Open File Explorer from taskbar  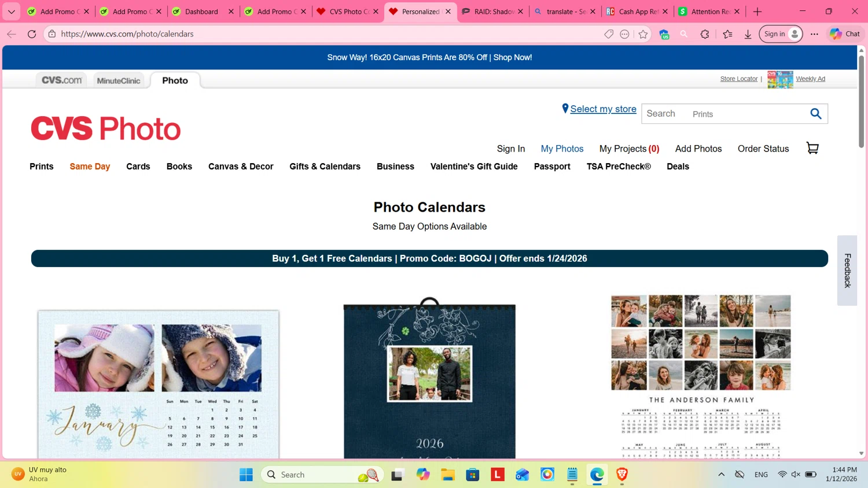pos(448,475)
